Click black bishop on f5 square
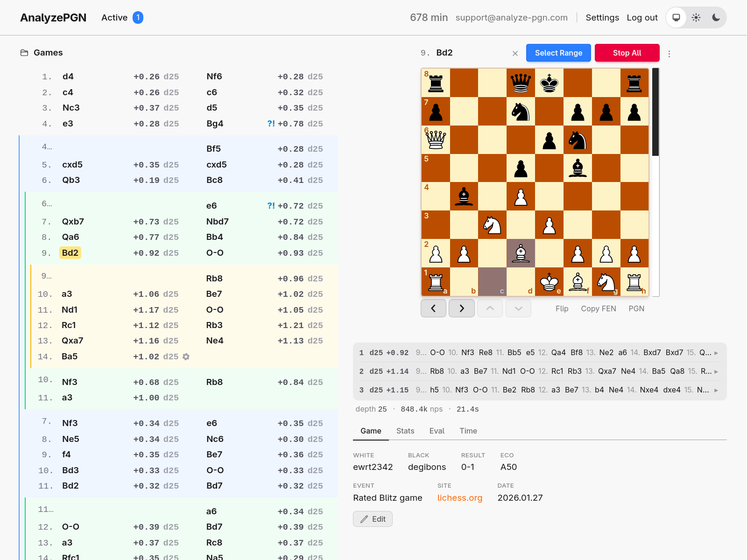 [578, 168]
